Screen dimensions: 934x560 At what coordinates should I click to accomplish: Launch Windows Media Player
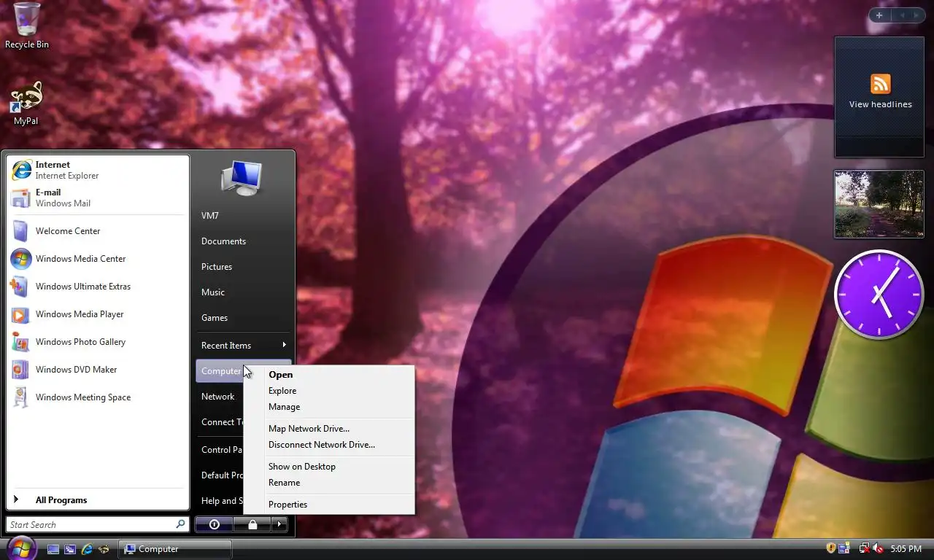[x=97, y=314]
